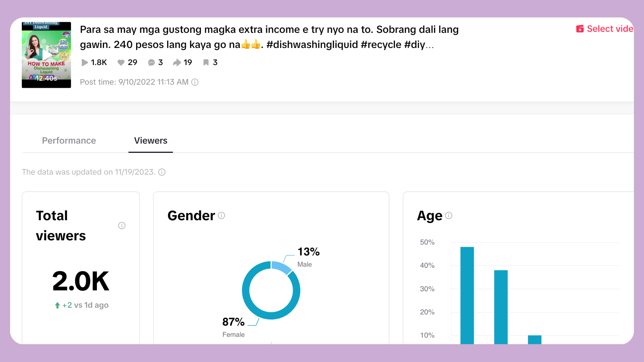Click the Male light-blue donut segment

click(280, 267)
